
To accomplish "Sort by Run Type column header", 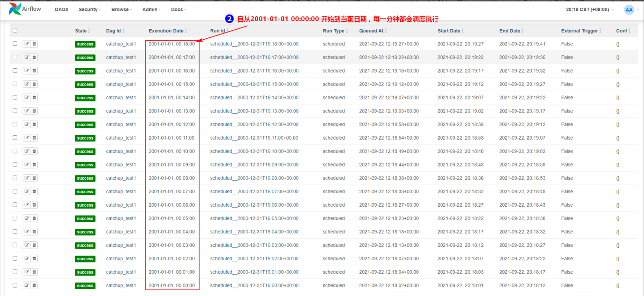I will [335, 31].
